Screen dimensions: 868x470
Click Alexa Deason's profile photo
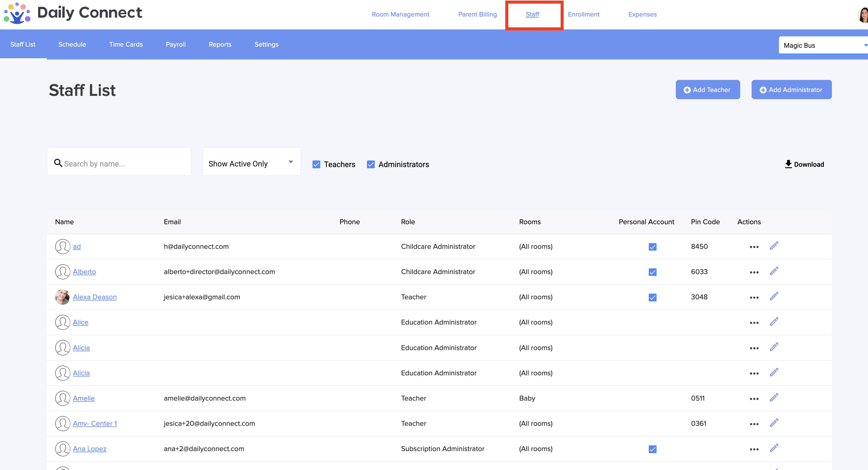62,297
